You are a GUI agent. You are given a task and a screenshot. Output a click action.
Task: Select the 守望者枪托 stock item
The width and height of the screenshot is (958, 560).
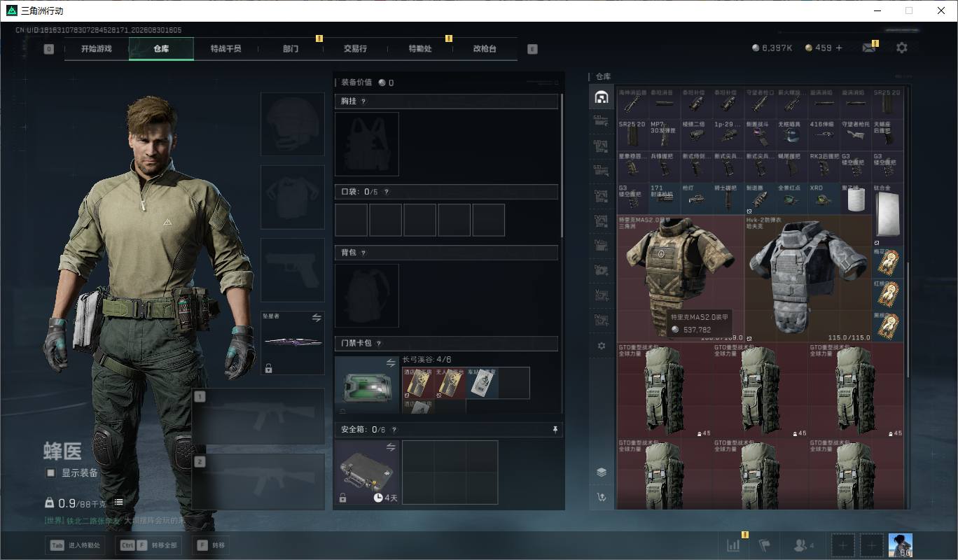point(855,134)
